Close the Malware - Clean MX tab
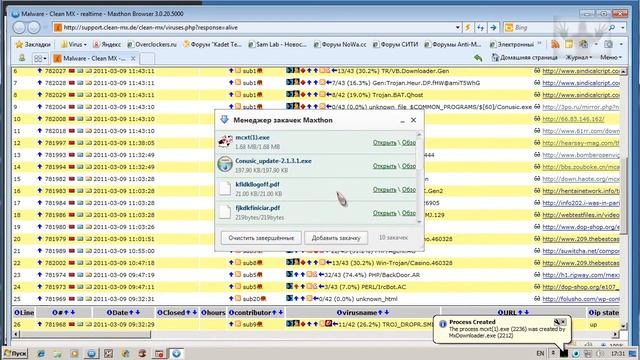The width and height of the screenshot is (640, 360). point(133,58)
